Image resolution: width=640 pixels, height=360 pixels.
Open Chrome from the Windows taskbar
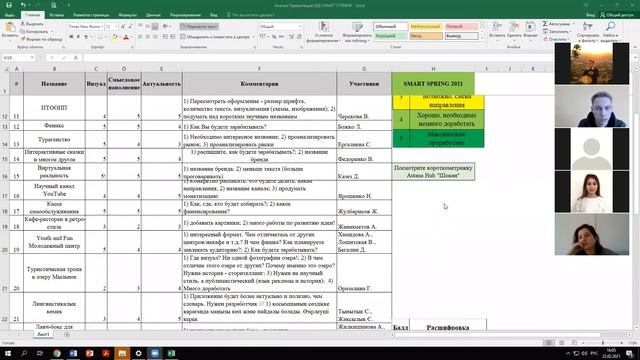coord(57,353)
